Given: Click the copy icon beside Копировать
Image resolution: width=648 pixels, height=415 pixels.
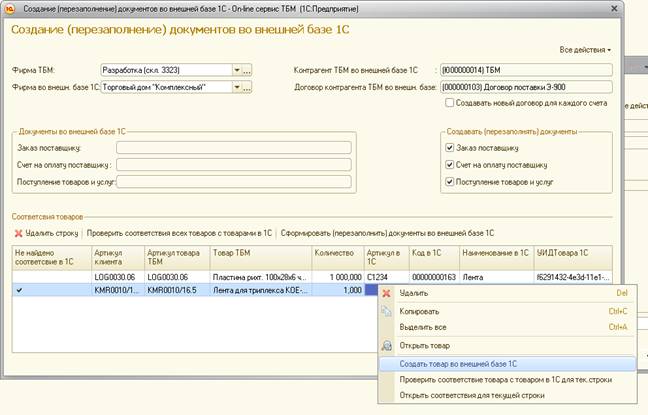Looking at the screenshot, I should click(x=386, y=311).
